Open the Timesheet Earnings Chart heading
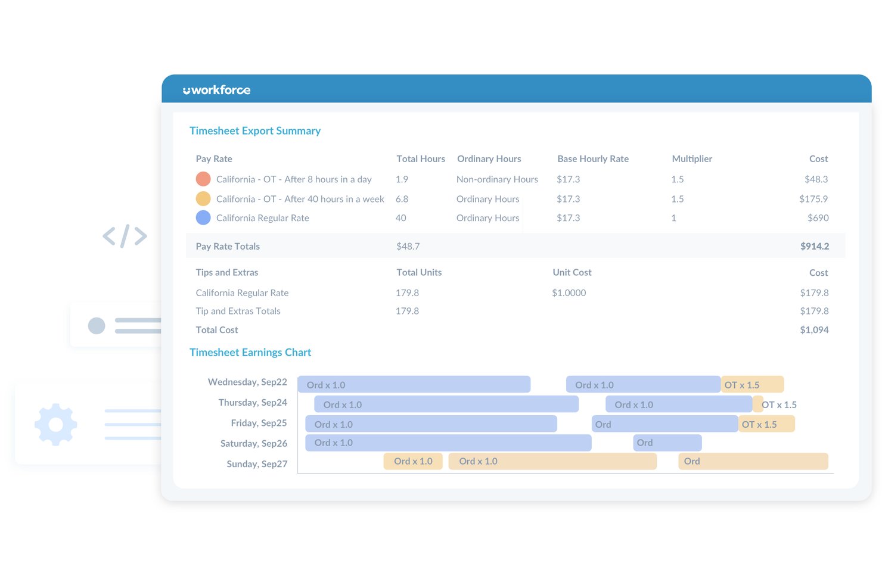The width and height of the screenshot is (882, 588). point(250,352)
